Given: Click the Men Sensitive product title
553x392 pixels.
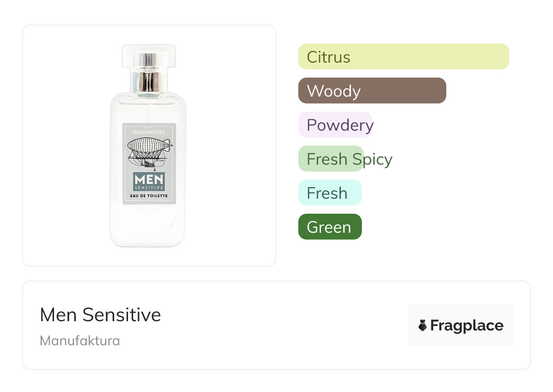Looking at the screenshot, I should pos(100,315).
